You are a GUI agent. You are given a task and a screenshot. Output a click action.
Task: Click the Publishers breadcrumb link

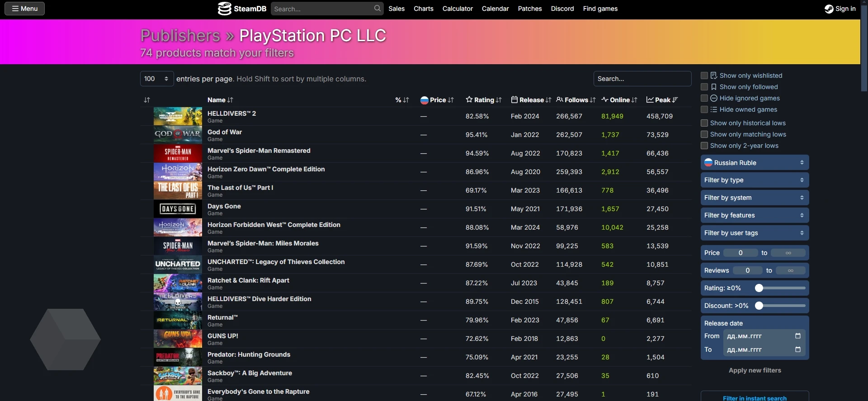pos(180,35)
